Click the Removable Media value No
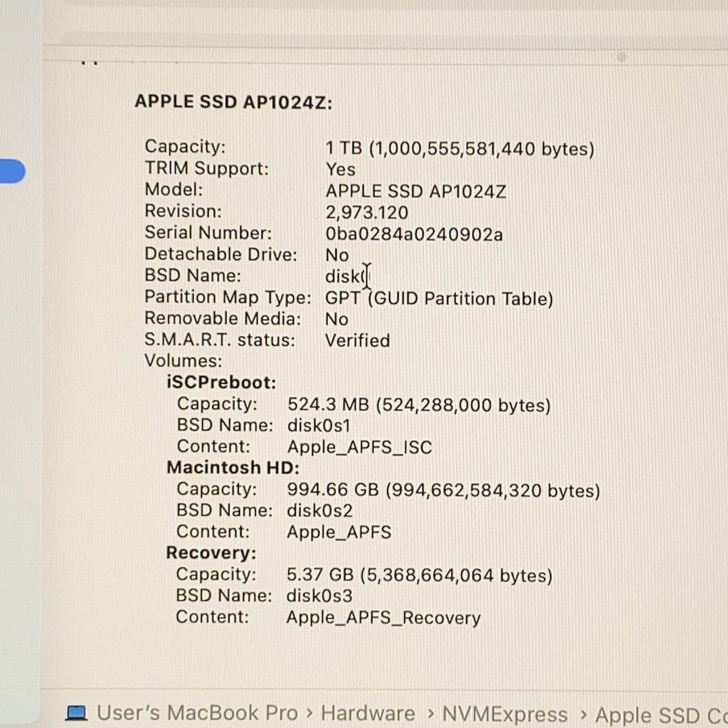The image size is (728, 728). tap(336, 319)
